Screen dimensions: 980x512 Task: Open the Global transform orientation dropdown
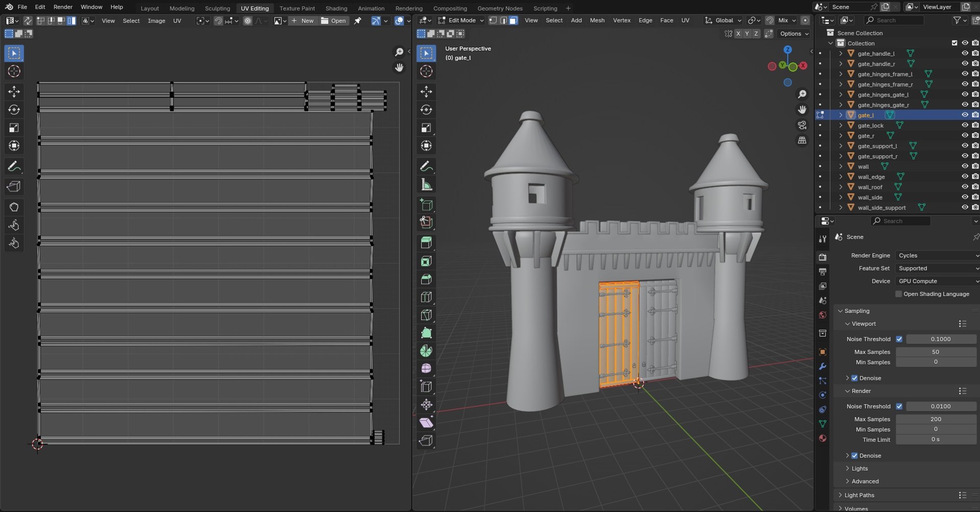click(723, 20)
